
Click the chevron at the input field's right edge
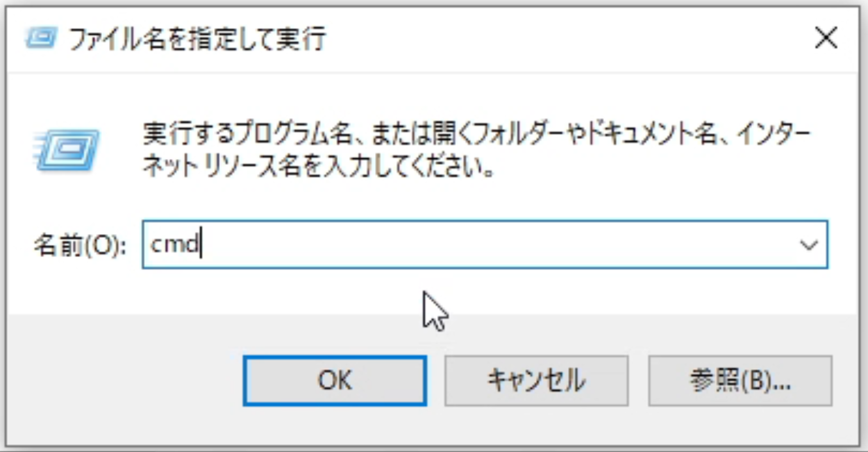pyautogui.click(x=810, y=244)
